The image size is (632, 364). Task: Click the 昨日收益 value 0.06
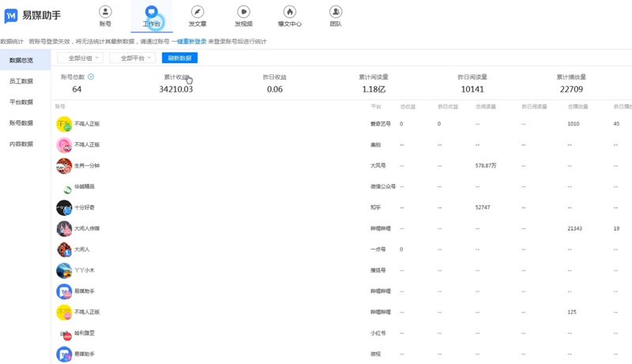(x=274, y=89)
